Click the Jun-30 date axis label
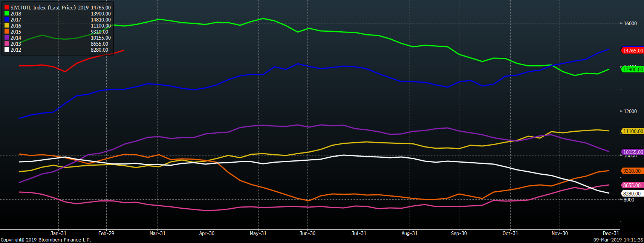This screenshot has height=243, width=644. click(x=307, y=233)
